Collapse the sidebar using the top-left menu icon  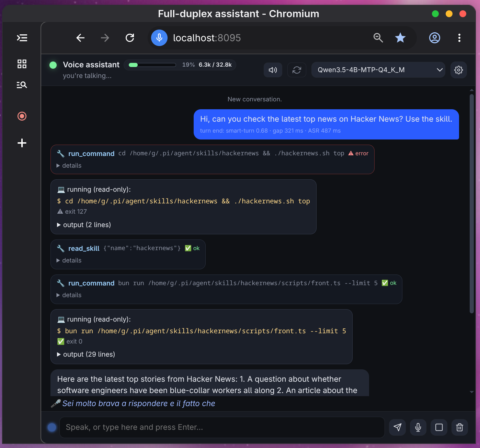[x=22, y=38]
